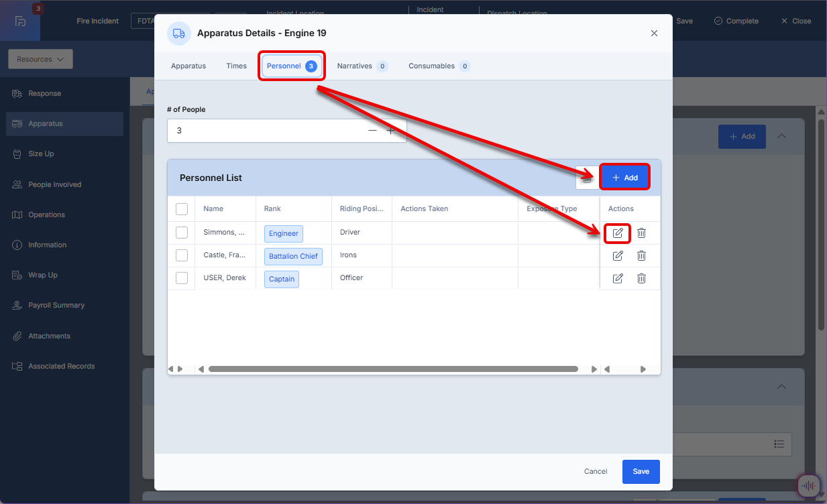This screenshot has width=827, height=504.
Task: Check the USER, Derek row checkbox
Action: point(182,278)
